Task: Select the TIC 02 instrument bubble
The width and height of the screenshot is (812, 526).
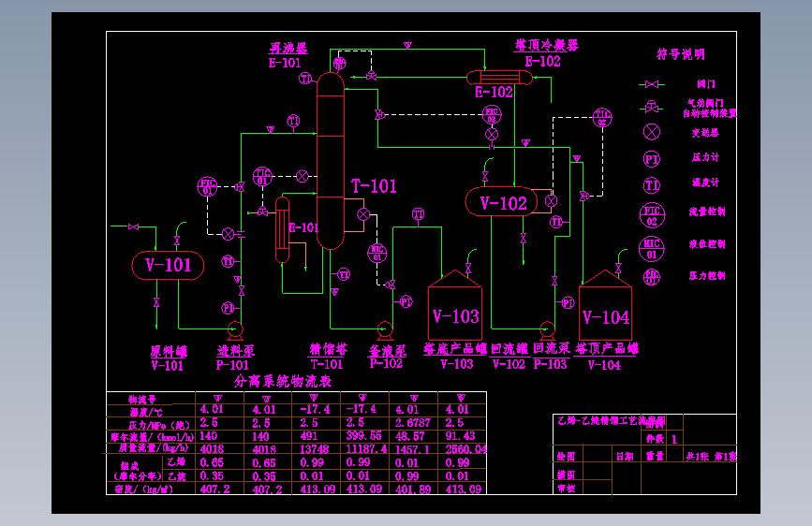Action: pyautogui.click(x=602, y=118)
